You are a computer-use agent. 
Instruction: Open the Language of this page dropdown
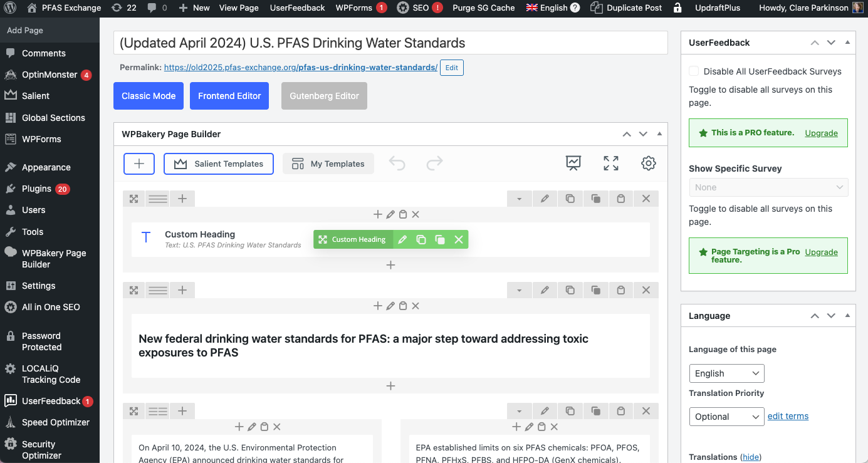point(726,373)
